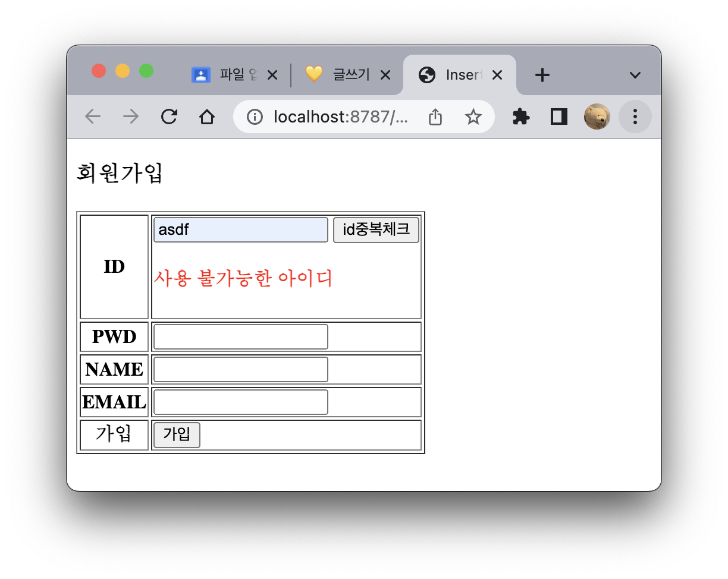The image size is (728, 579).
Task: Expand the tab search chevron
Action: pyautogui.click(x=635, y=75)
